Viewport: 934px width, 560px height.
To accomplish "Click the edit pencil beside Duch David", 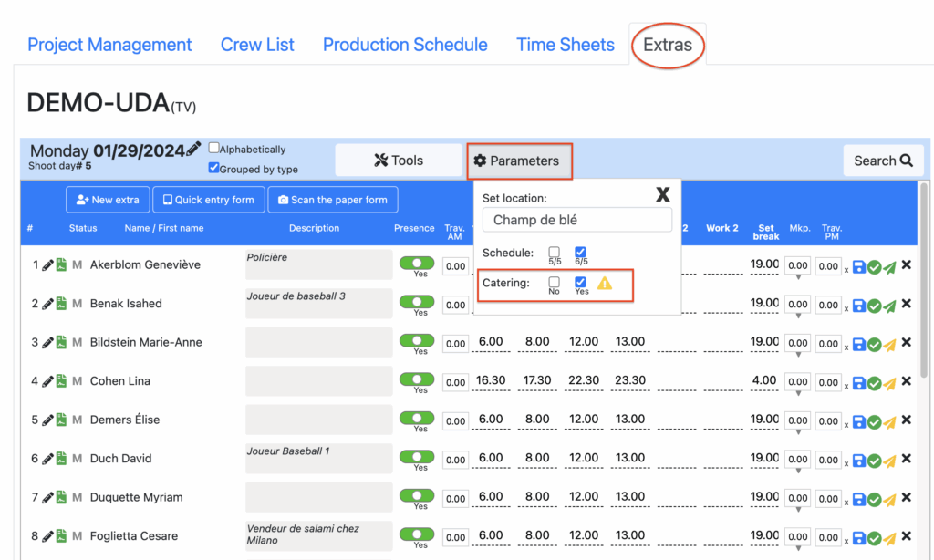I will 47,459.
